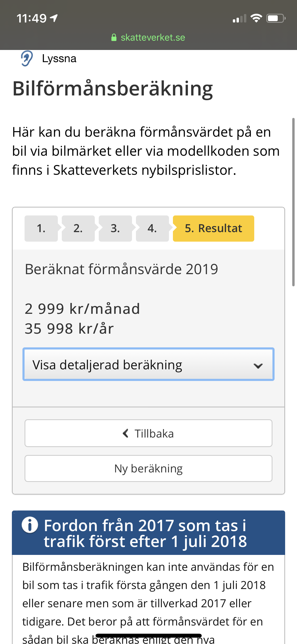
Task: Go to step 1 tab
Action: [x=41, y=228]
